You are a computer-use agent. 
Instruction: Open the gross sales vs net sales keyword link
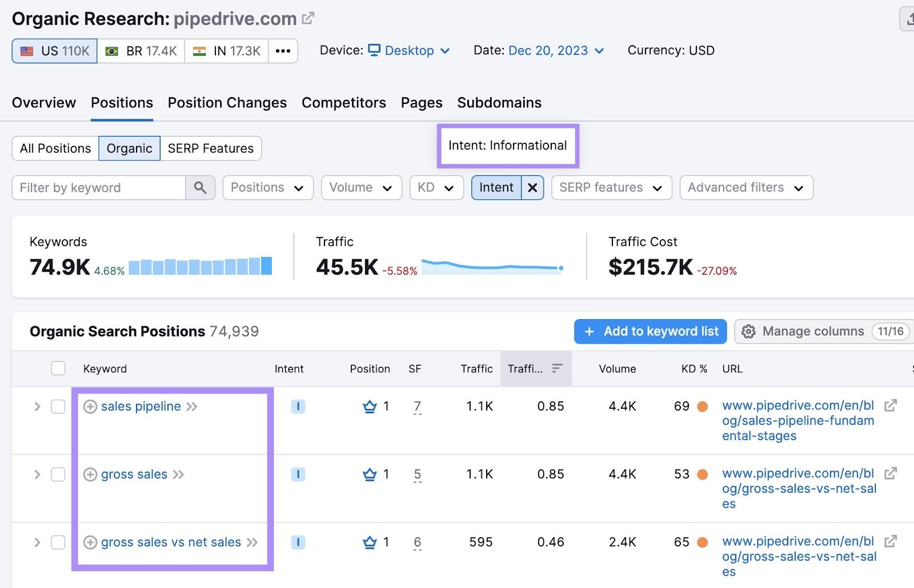171,542
